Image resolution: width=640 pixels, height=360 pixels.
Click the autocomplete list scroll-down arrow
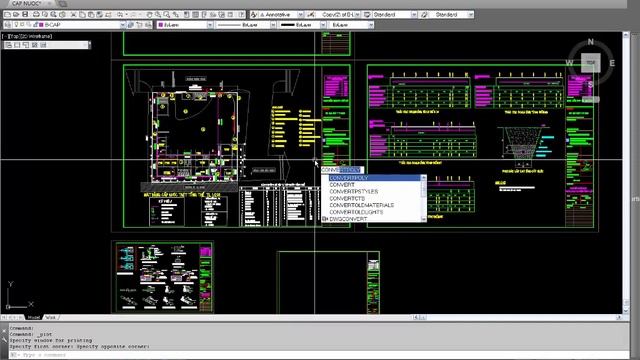[423, 219]
